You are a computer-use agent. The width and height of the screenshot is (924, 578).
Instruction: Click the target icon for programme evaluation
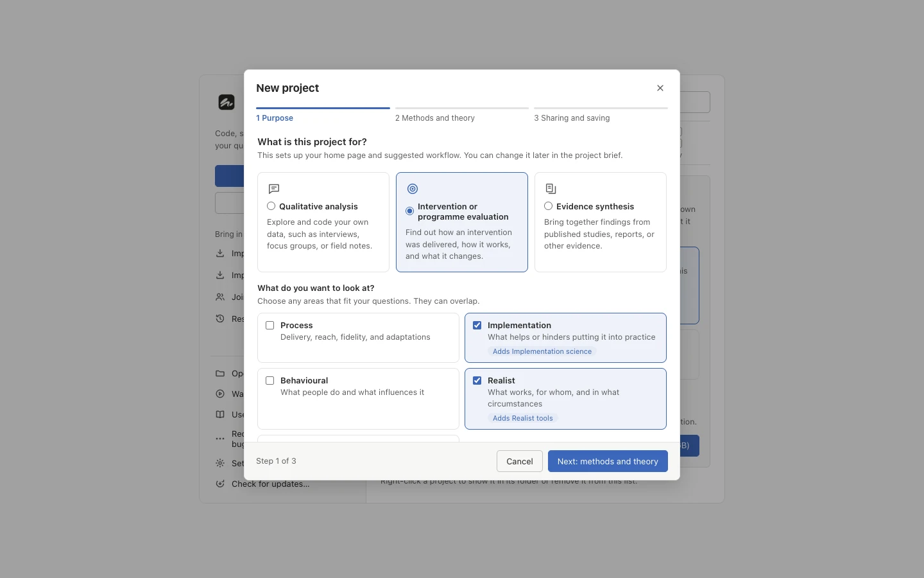click(413, 189)
